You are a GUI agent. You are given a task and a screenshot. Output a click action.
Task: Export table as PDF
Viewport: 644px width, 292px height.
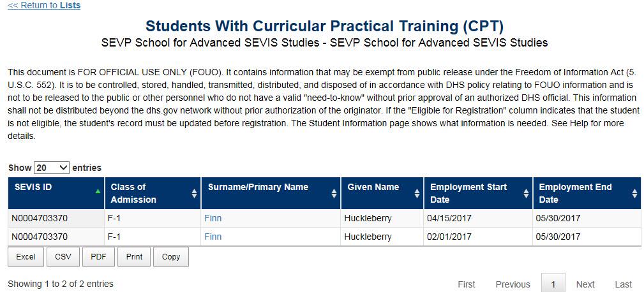98,257
